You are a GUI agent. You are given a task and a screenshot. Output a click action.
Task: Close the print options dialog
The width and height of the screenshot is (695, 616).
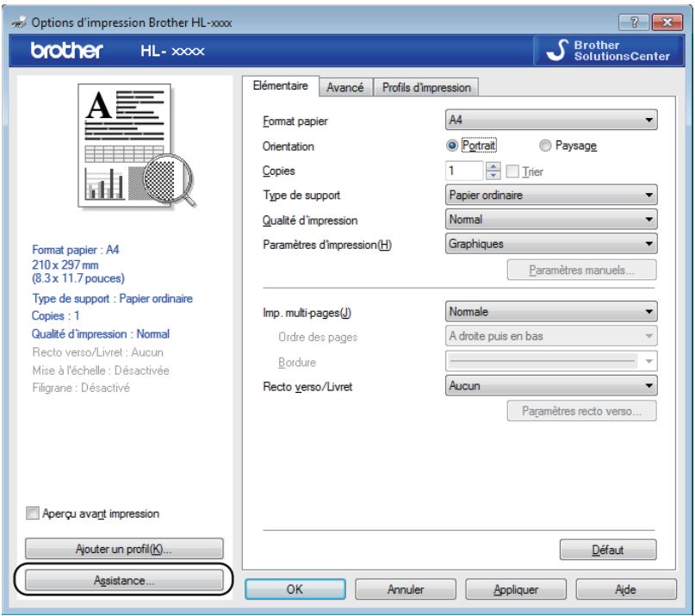(667, 22)
